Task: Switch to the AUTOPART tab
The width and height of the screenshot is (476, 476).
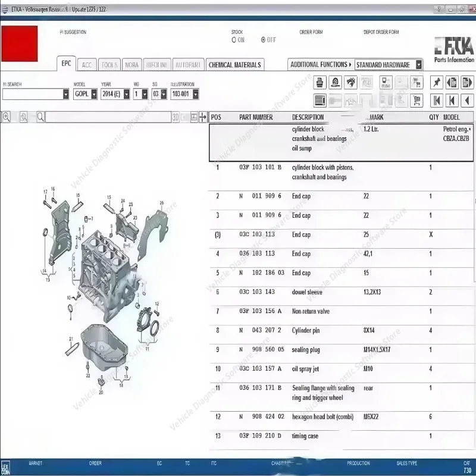Action: [188, 65]
